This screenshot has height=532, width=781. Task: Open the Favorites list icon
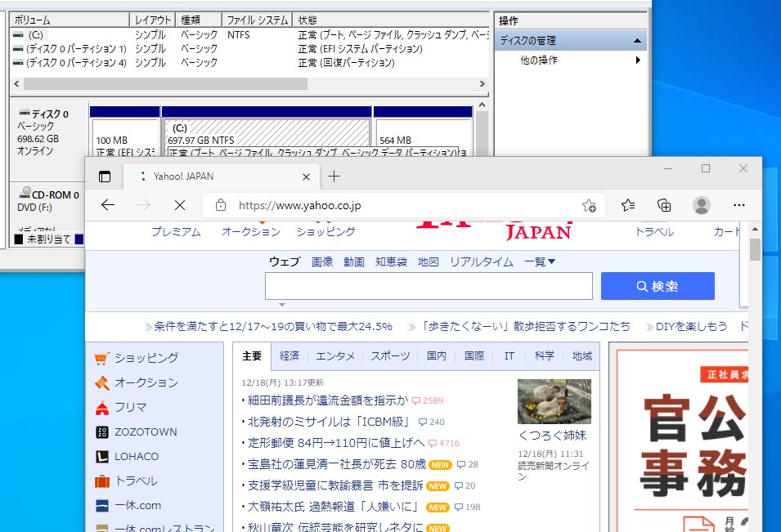coord(628,205)
